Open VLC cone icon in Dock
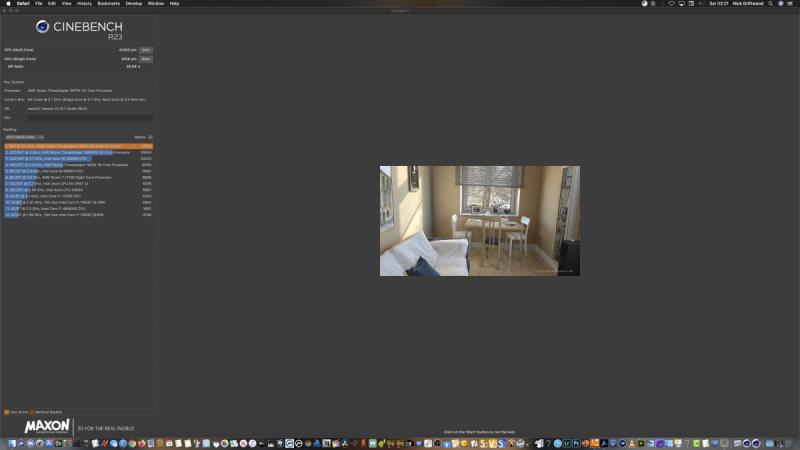Image resolution: width=800 pixels, height=450 pixels. [x=632, y=443]
